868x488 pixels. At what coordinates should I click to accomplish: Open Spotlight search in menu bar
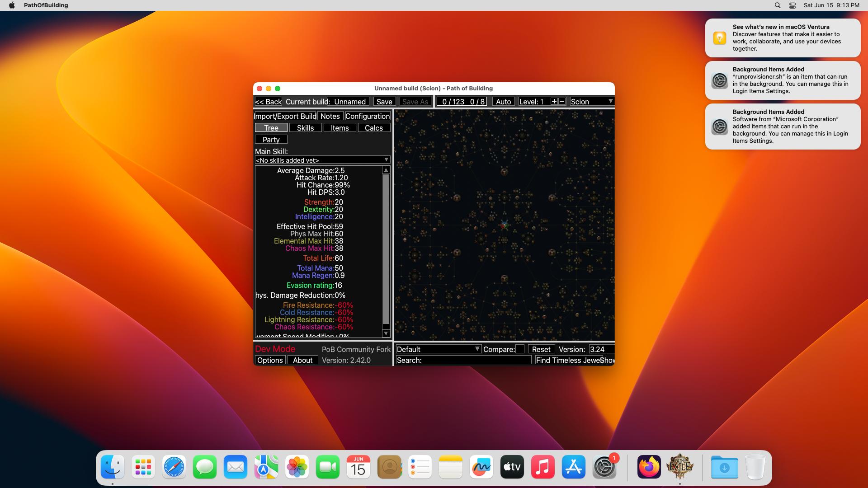(778, 5)
